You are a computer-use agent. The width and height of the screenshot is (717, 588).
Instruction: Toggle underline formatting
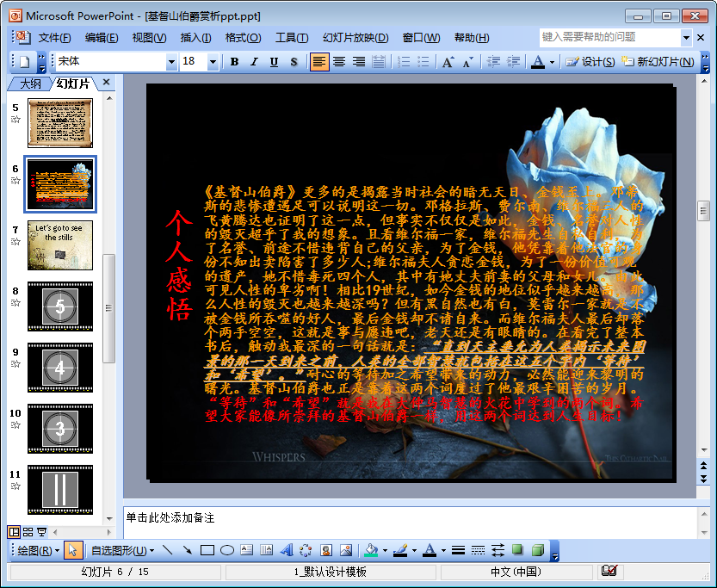coord(274,62)
